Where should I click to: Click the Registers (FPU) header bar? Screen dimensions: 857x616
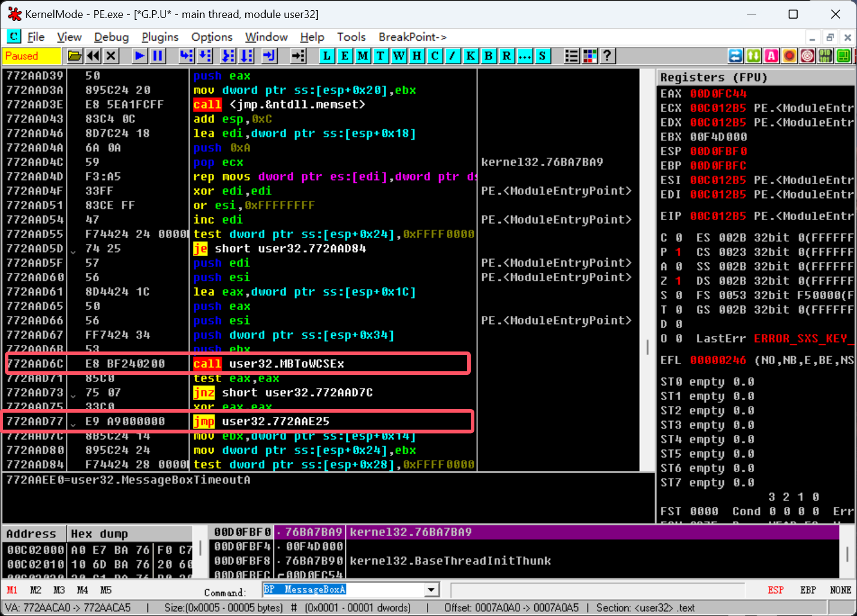(x=756, y=77)
